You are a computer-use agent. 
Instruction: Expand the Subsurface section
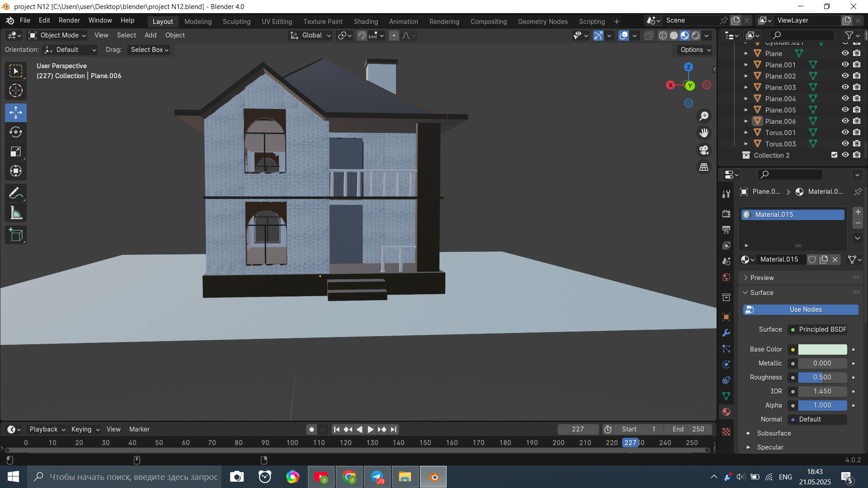point(774,433)
